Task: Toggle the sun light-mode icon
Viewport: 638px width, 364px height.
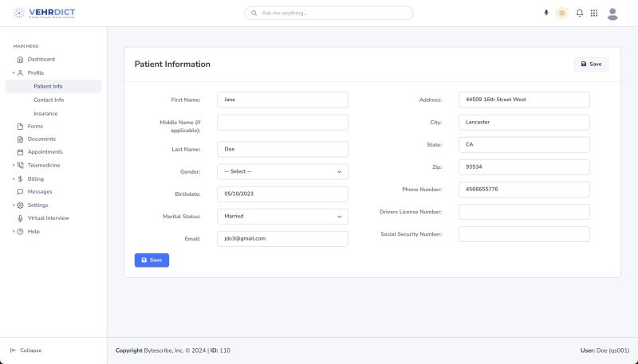Action: coord(562,13)
